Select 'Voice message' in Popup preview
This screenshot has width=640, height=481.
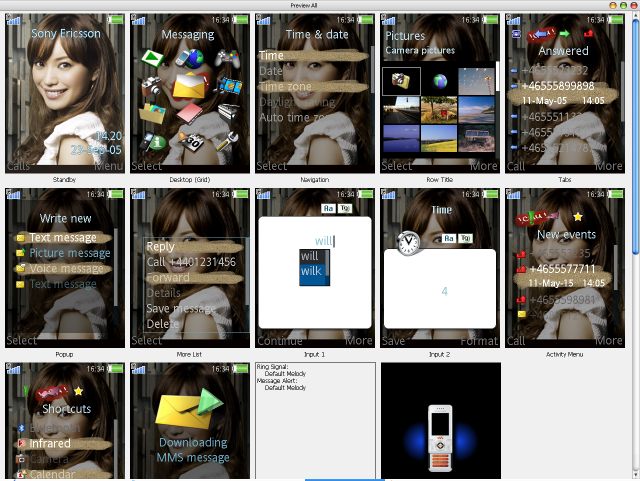point(64,269)
